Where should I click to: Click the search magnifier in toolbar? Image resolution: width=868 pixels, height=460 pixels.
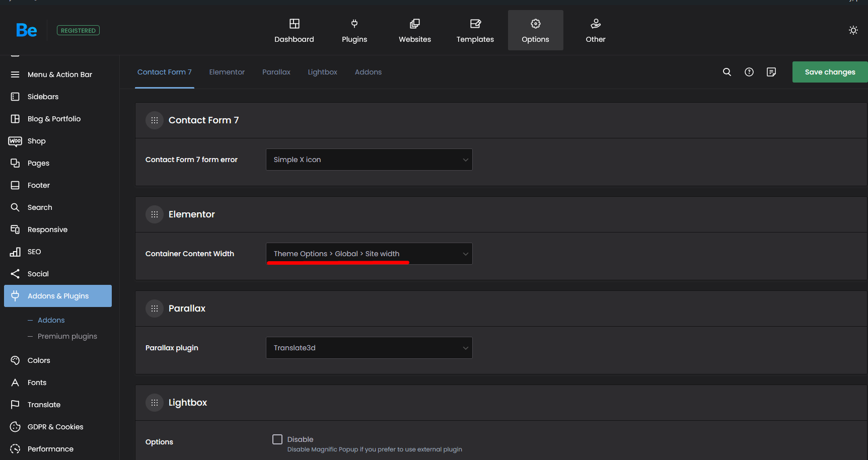[727, 72]
